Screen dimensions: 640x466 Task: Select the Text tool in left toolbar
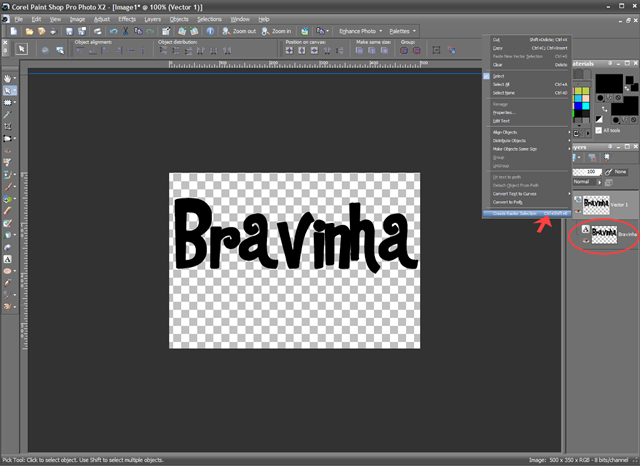[7, 259]
